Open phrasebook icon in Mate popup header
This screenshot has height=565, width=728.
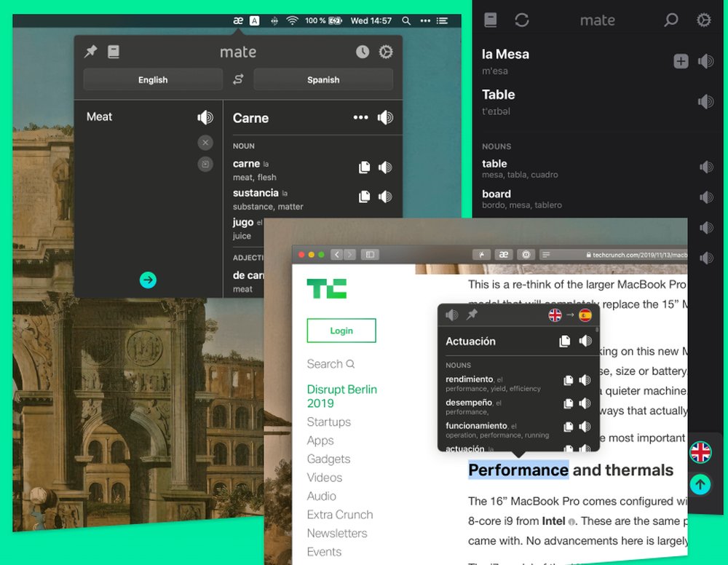tap(114, 52)
